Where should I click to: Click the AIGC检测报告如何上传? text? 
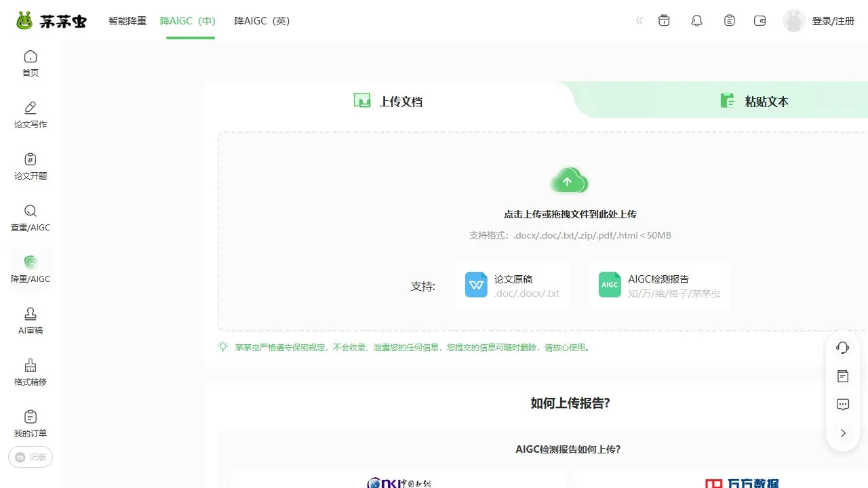[x=568, y=449]
